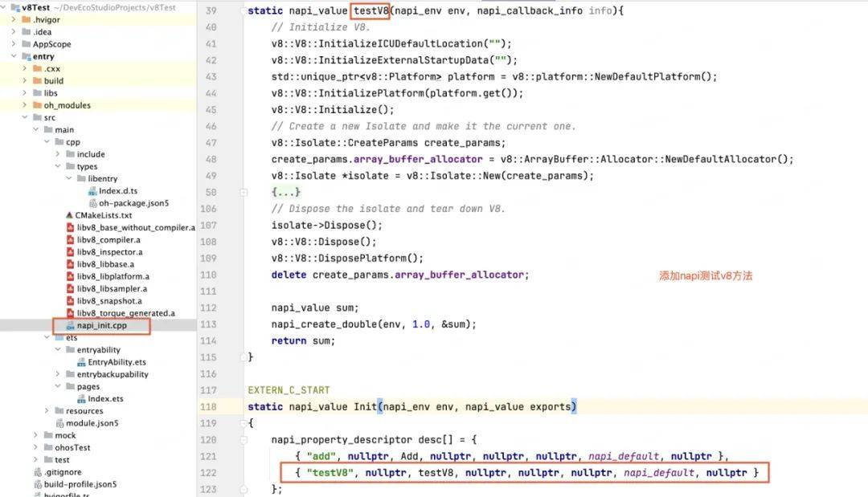
Task: Click the oh-package.json5 file icon
Action: (92, 203)
